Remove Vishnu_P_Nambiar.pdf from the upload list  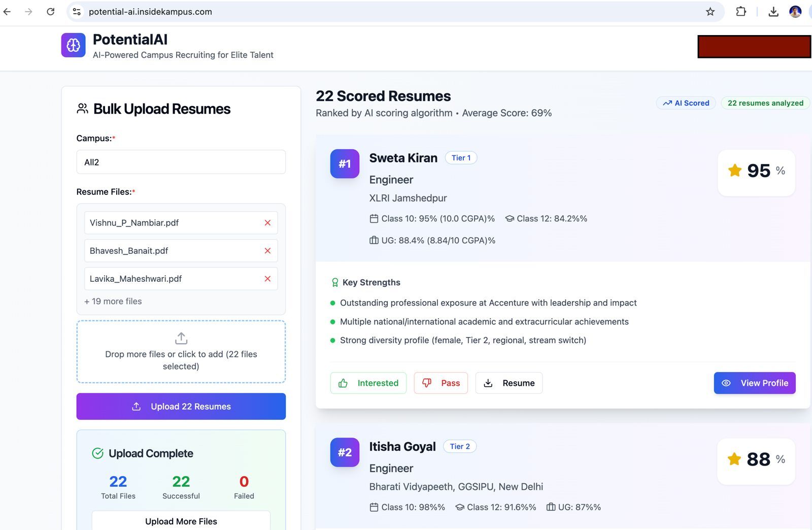267,222
